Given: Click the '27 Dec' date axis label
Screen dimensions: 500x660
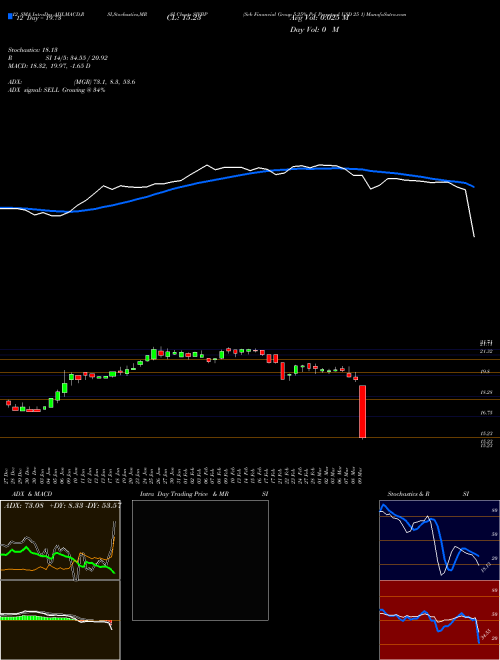Looking at the screenshot, I should coord(8,474).
